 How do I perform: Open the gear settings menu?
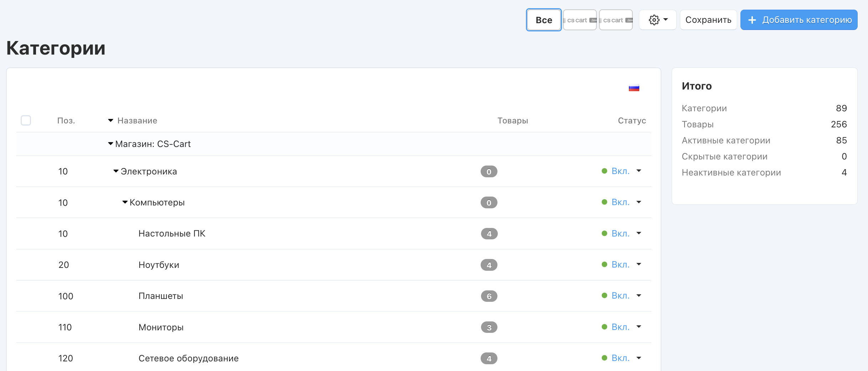coord(657,20)
